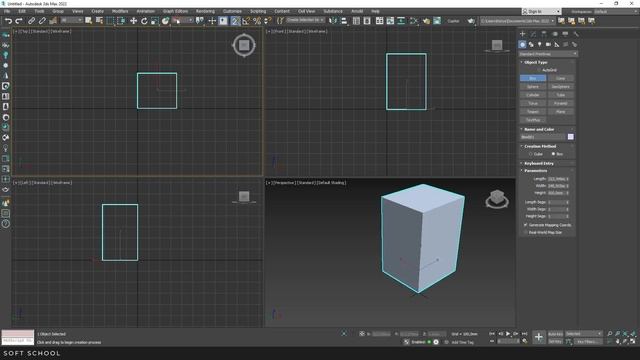
Task: Toggle the Angle Snap icon
Action: (x=246, y=21)
